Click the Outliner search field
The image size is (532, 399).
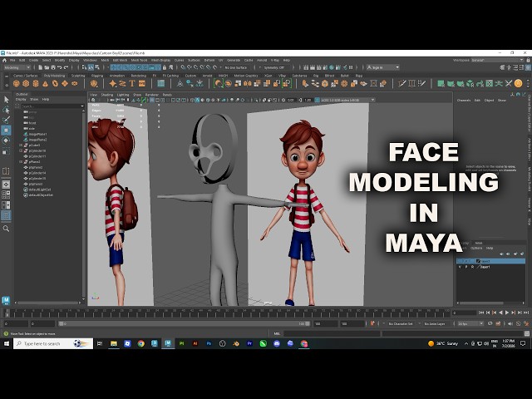point(52,106)
